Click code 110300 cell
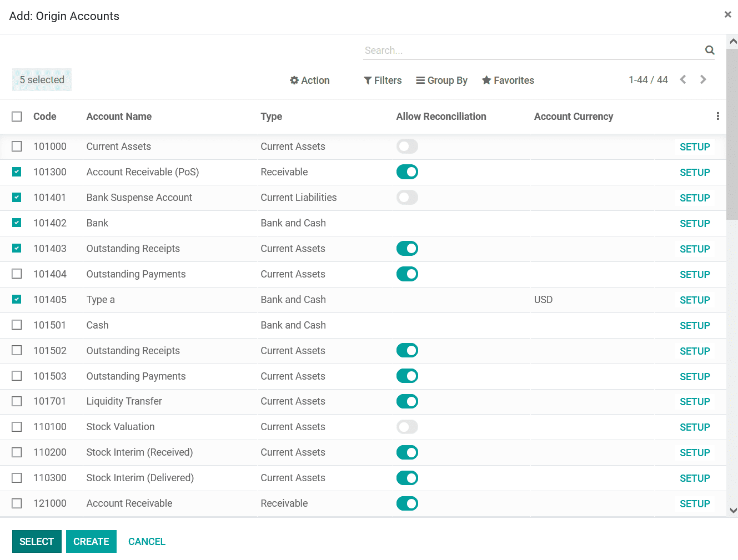Viewport: 738px width, 560px height. (x=50, y=478)
